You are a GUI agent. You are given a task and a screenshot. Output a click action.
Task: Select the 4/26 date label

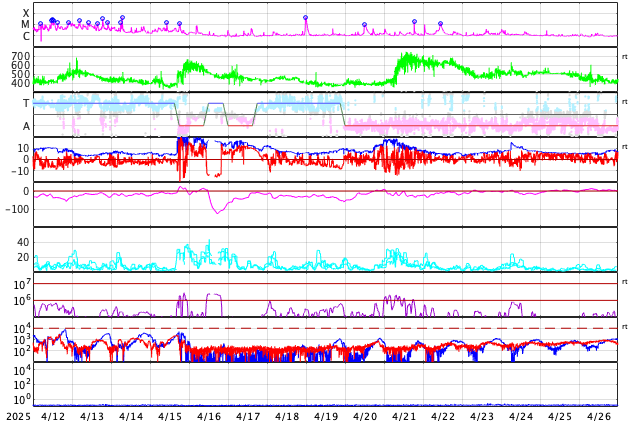pos(599,417)
